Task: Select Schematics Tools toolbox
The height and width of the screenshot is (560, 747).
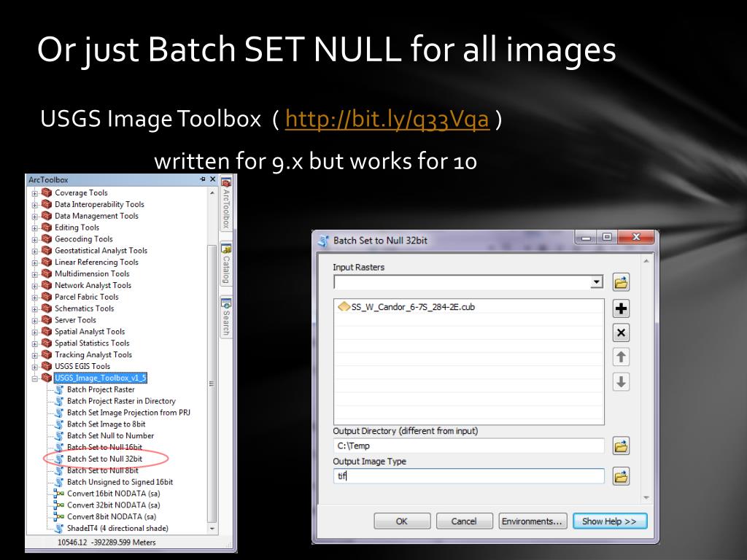Action: [85, 308]
